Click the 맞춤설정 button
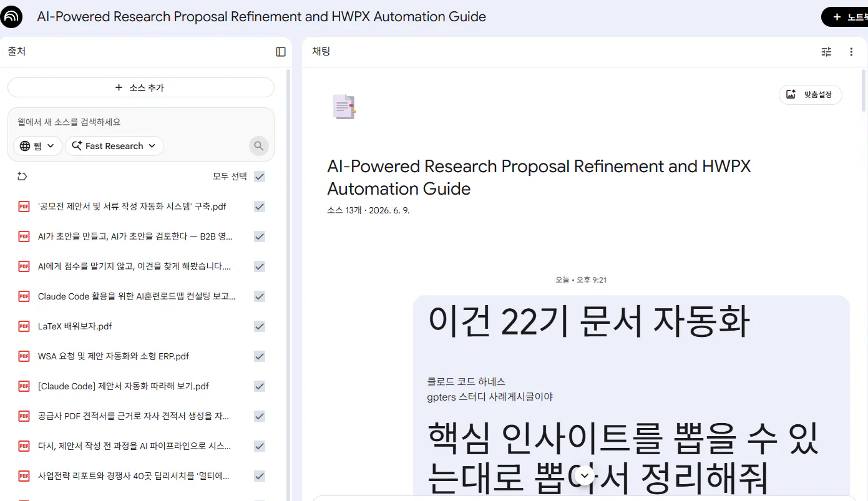The height and width of the screenshot is (501, 868). pyautogui.click(x=810, y=94)
